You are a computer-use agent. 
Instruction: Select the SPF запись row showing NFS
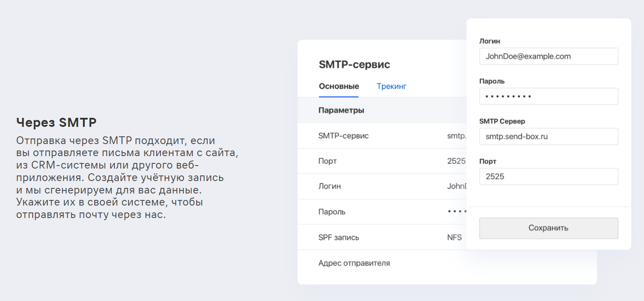[383, 237]
